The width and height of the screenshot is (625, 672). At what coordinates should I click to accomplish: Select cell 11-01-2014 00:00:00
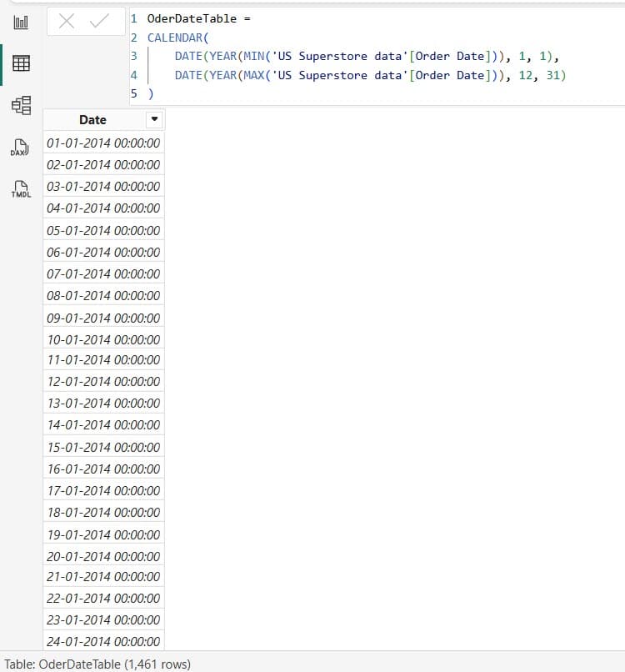click(x=103, y=359)
